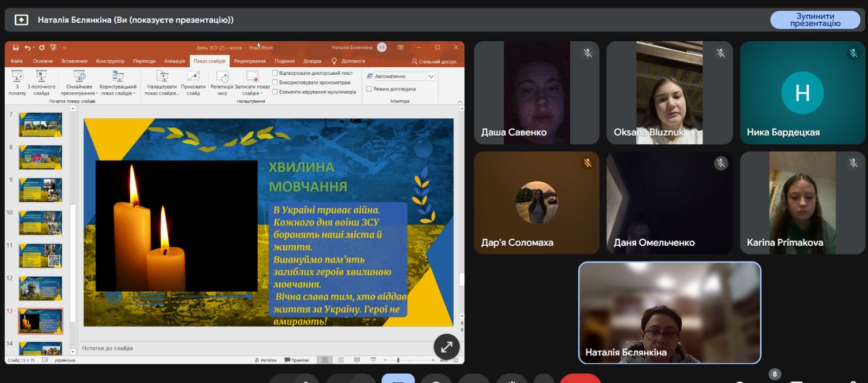Open reading view icon in status bar
868x383 pixels.
point(356,360)
